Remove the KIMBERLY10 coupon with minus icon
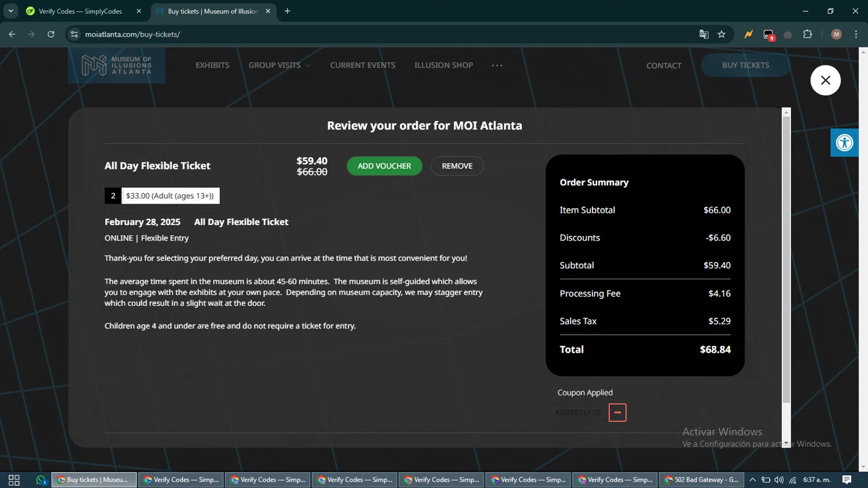Screen dimensions: 868x488 pyautogui.click(x=617, y=413)
